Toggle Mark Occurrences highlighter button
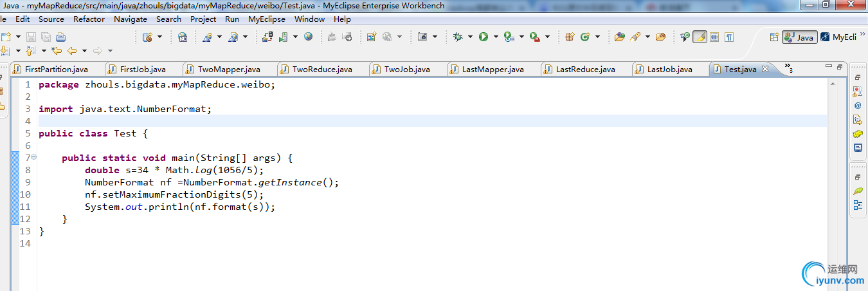Screen dimensions: 868x291 tap(700, 37)
